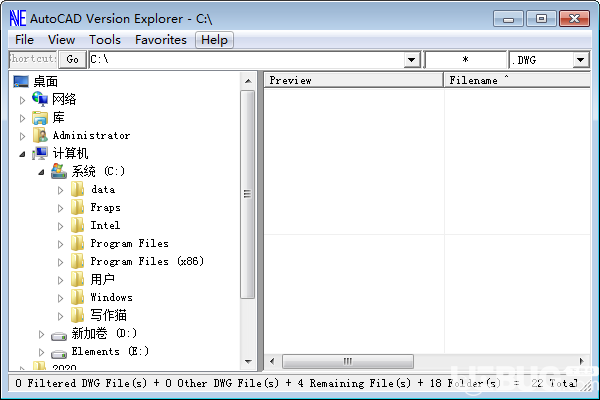Screen dimensions: 600x400
Task: Click the C:\ path input field
Action: [x=247, y=60]
